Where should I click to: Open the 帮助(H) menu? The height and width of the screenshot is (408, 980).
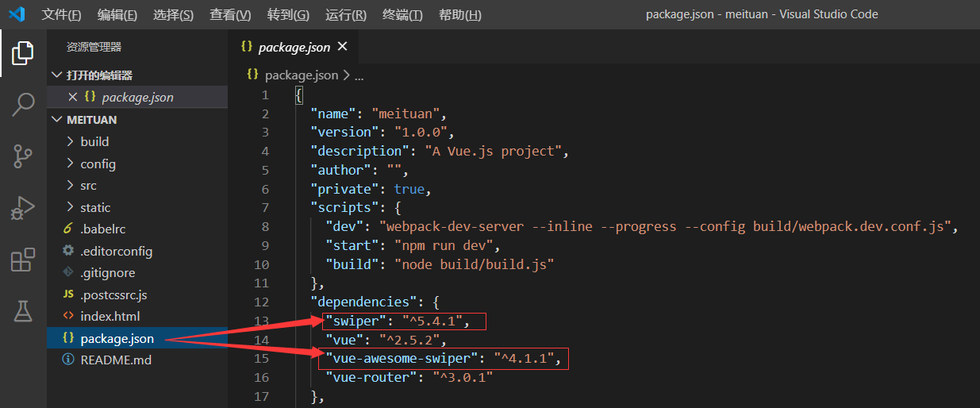(459, 15)
